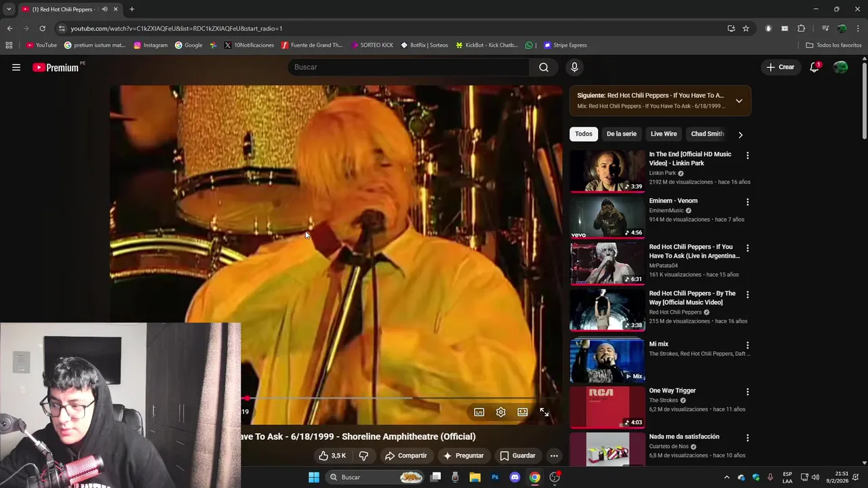The height and width of the screenshot is (488, 868).
Task: Reload the page in Chrome
Action: pos(42,28)
